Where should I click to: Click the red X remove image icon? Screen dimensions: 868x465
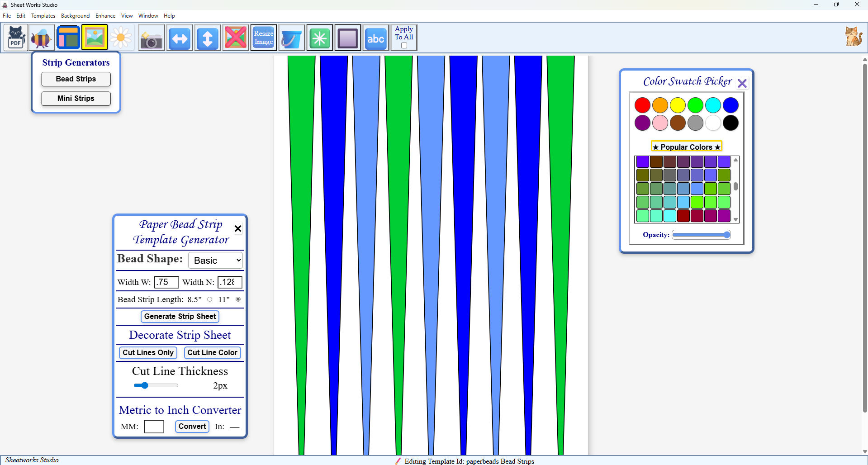[236, 38]
